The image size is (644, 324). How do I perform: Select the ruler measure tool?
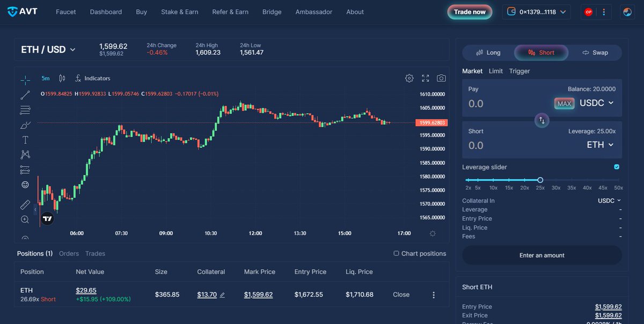tap(25, 205)
